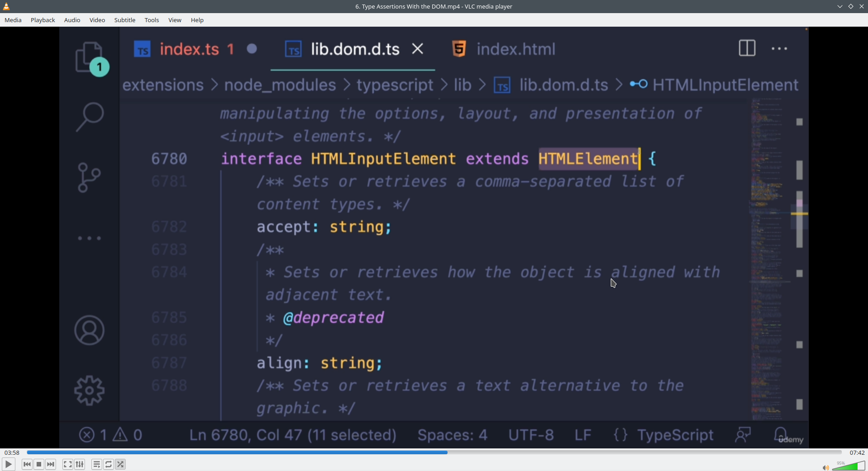
Task: Click the Help menu
Action: click(197, 20)
